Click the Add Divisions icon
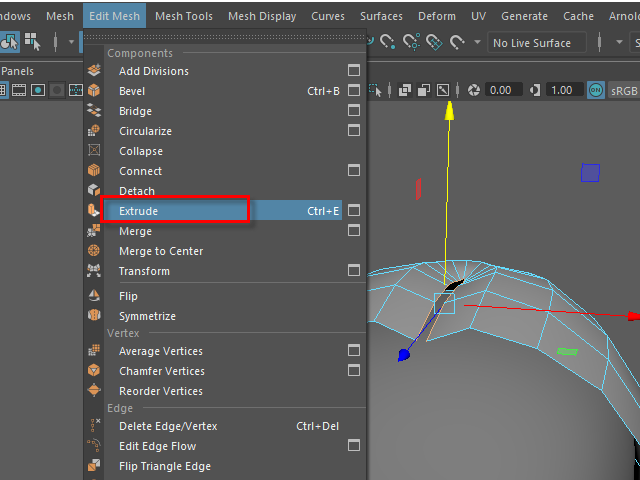 point(94,71)
